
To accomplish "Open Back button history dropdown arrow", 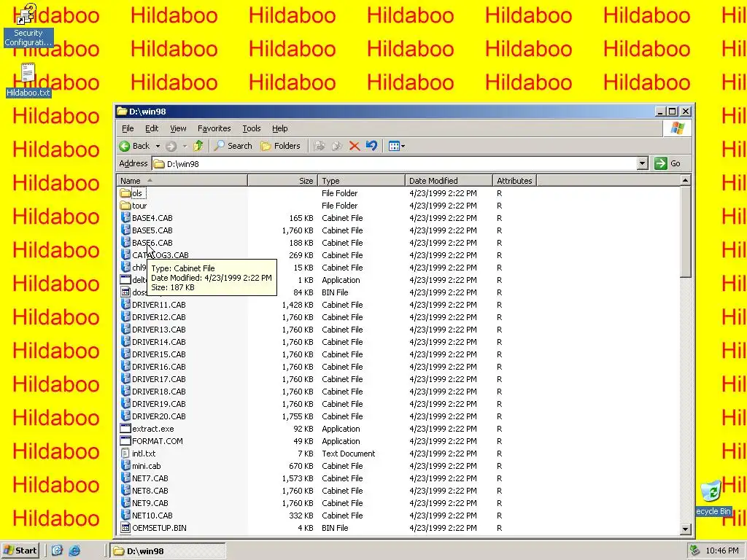I will (158, 146).
